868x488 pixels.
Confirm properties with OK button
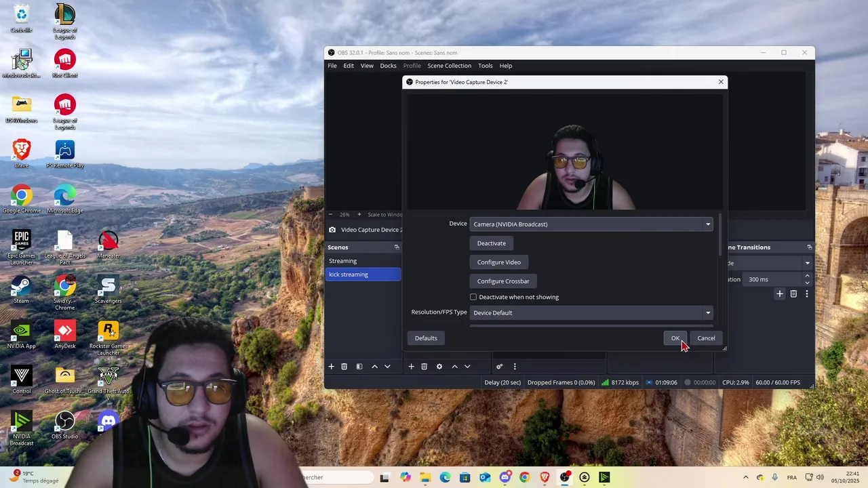click(675, 338)
